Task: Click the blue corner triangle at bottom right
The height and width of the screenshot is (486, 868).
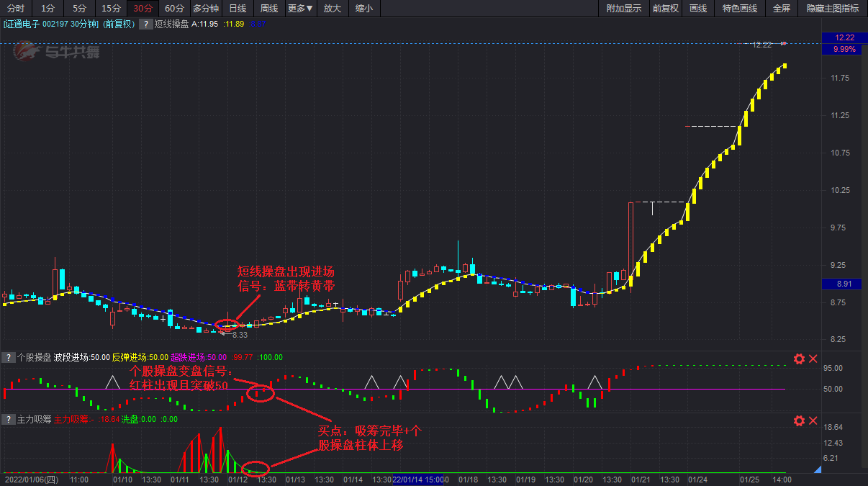Action: (x=817, y=469)
